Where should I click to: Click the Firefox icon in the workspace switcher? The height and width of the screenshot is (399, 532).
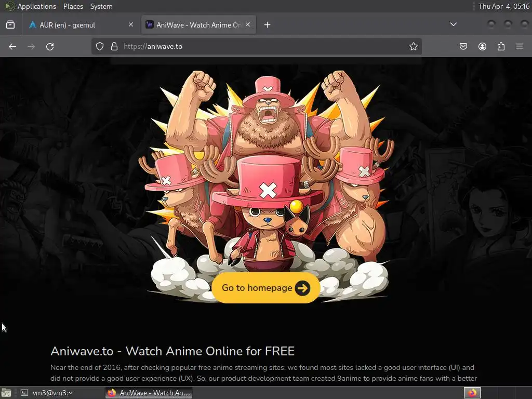coord(472,393)
